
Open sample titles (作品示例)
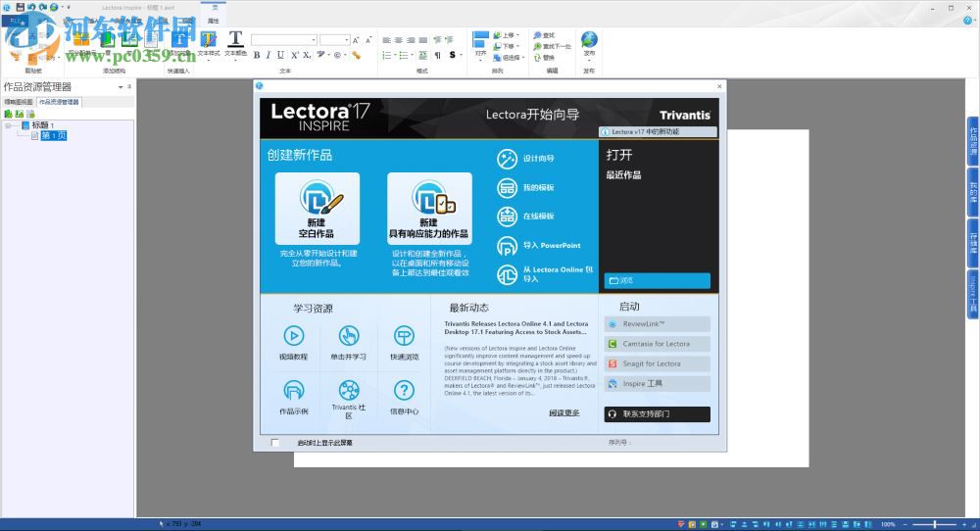[x=294, y=398]
